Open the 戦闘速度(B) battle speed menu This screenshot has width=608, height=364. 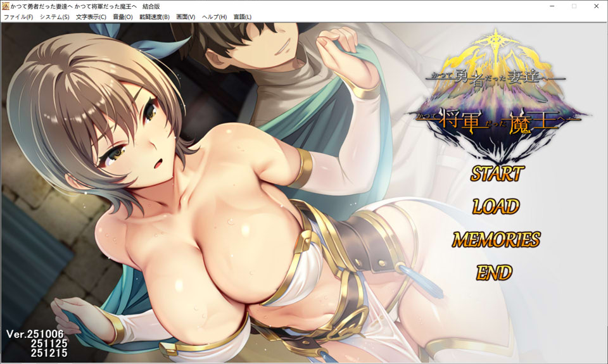coord(154,17)
